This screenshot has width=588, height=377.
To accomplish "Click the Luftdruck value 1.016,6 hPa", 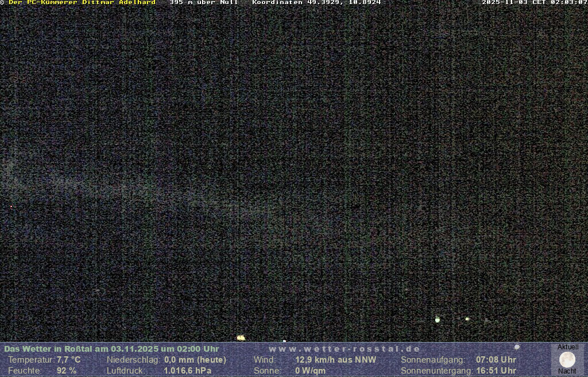I will point(188,371).
